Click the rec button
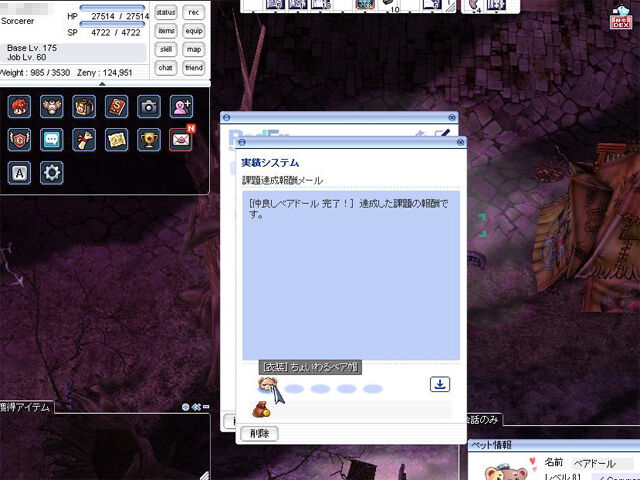 [194, 13]
